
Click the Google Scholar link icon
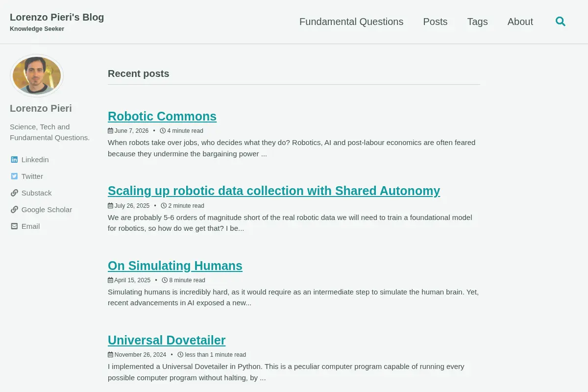coord(14,210)
